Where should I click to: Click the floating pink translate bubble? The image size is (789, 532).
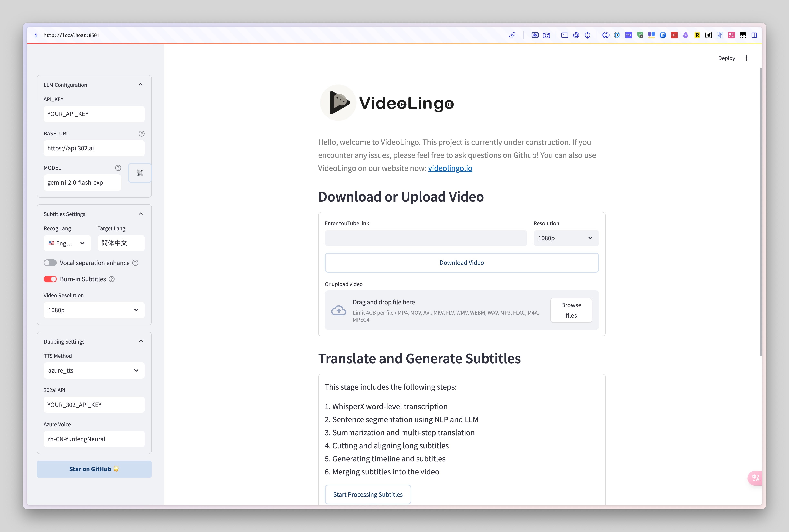tap(755, 478)
